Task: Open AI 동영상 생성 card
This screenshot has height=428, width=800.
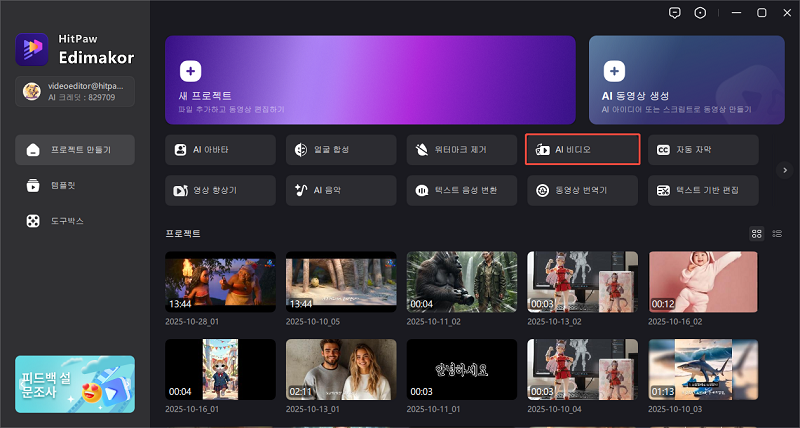Action: [687, 80]
